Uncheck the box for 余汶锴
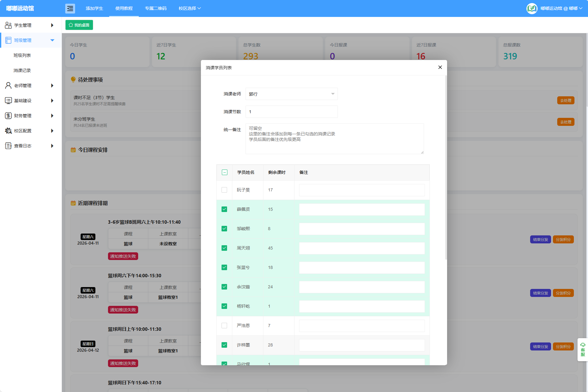Image resolution: width=588 pixels, height=392 pixels. [x=224, y=287]
